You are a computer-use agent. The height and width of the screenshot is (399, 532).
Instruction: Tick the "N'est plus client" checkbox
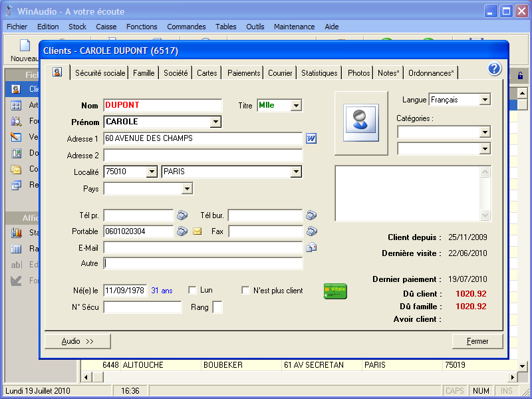coord(246,291)
